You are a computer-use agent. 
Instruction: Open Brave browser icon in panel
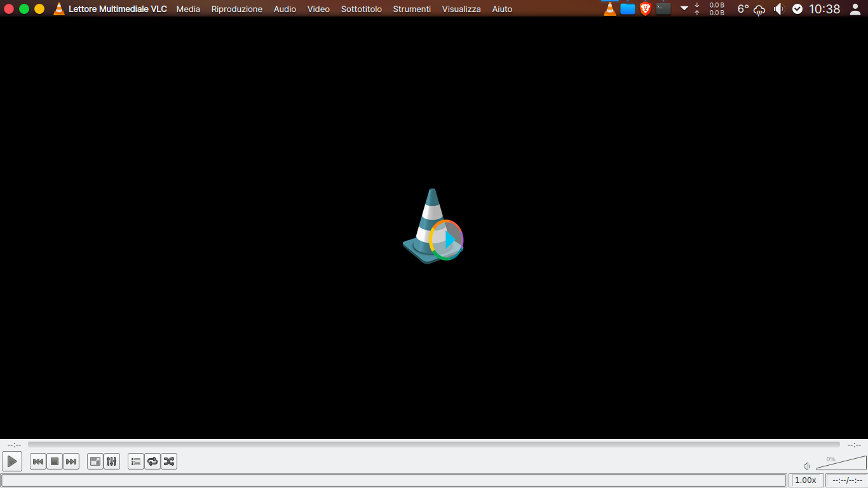(x=646, y=9)
